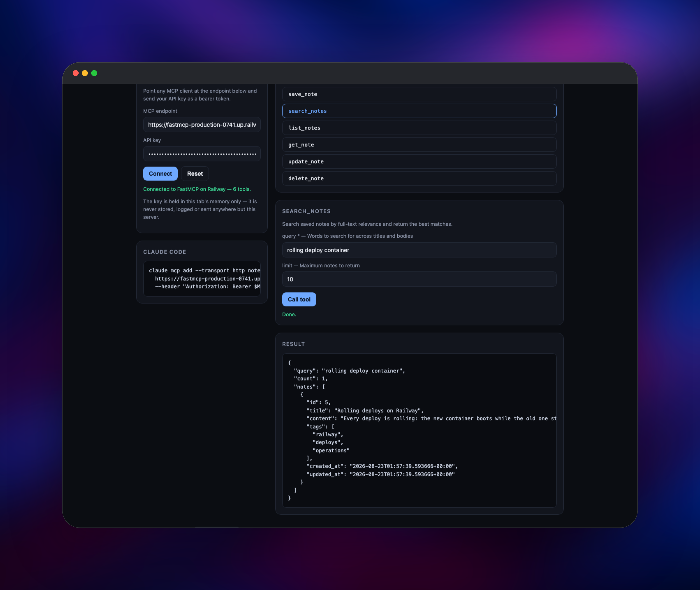The image size is (700, 590).
Task: Click the MCP endpoint label
Action: coord(160,111)
